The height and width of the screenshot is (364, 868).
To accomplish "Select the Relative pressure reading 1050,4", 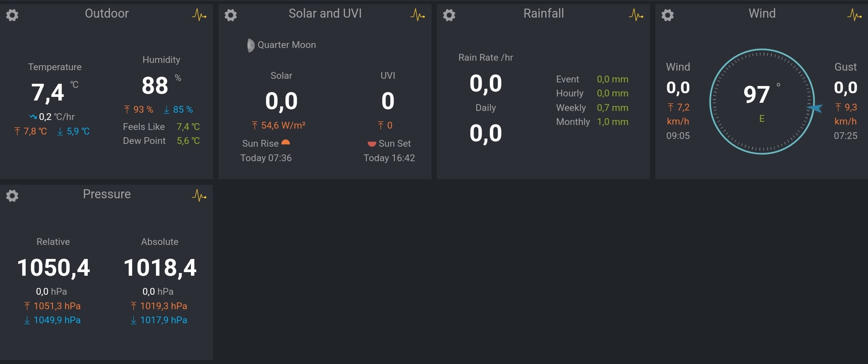I will 53,268.
